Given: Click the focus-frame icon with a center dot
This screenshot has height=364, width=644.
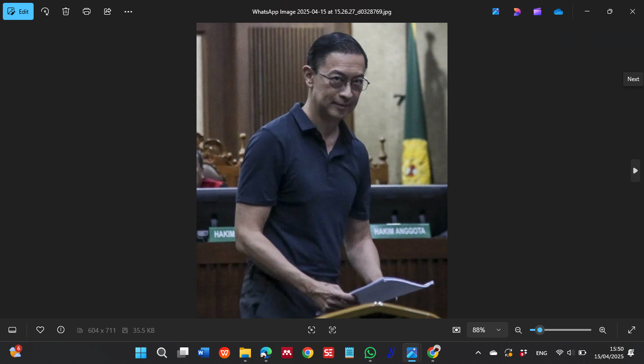Looking at the screenshot, I should click(312, 330).
